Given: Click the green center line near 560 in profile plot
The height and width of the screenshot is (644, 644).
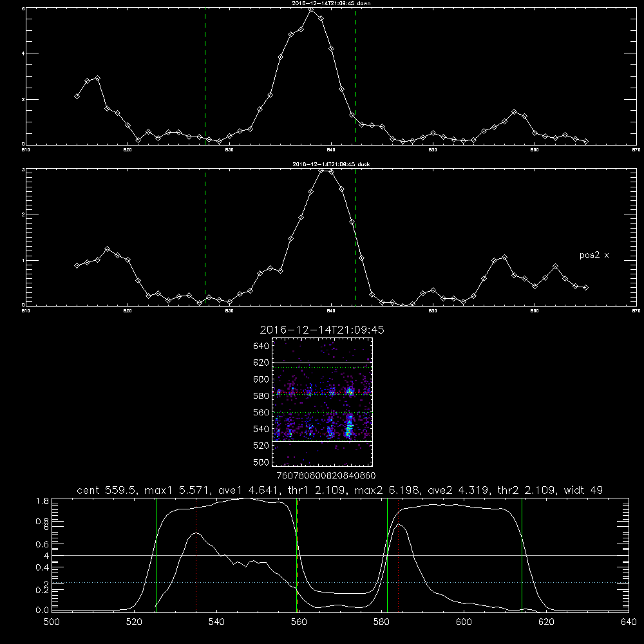Looking at the screenshot, I should click(296, 555).
